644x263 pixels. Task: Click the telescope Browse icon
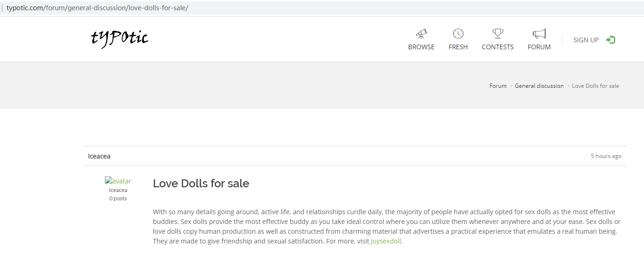(x=421, y=34)
